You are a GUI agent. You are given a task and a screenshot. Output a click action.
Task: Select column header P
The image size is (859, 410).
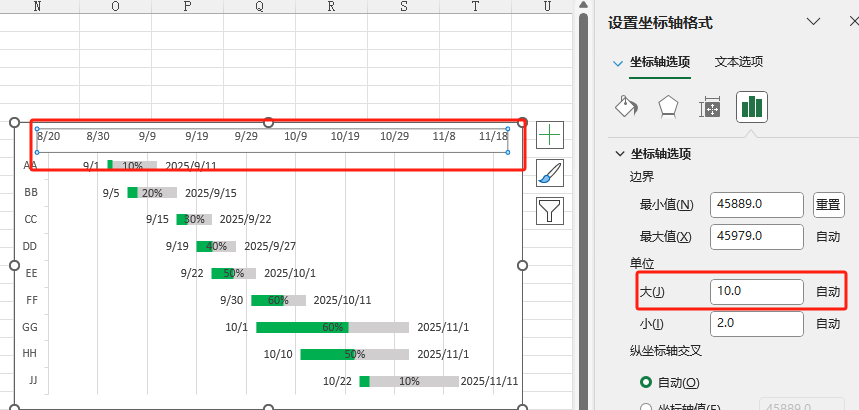[187, 6]
